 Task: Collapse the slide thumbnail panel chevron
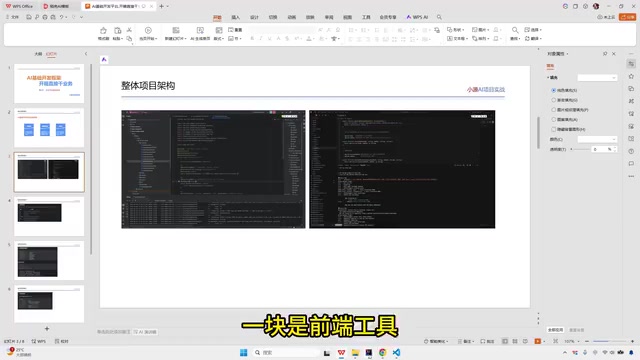pos(86,54)
